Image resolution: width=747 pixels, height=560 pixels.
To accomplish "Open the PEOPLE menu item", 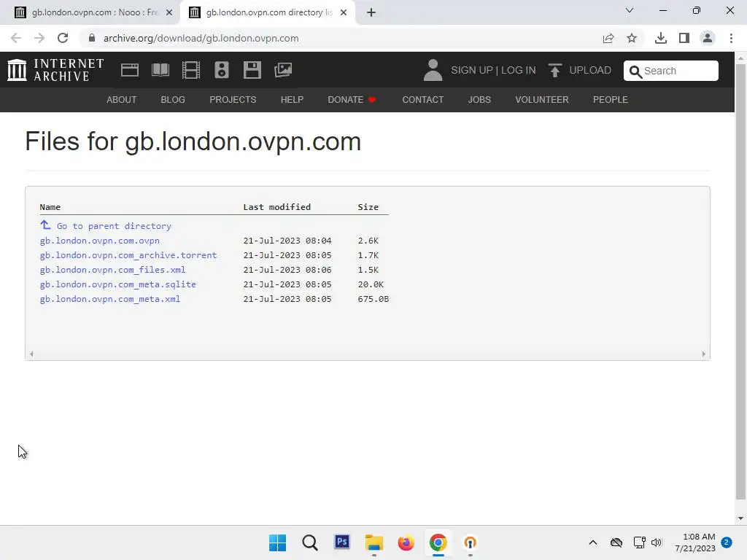I will click(611, 99).
